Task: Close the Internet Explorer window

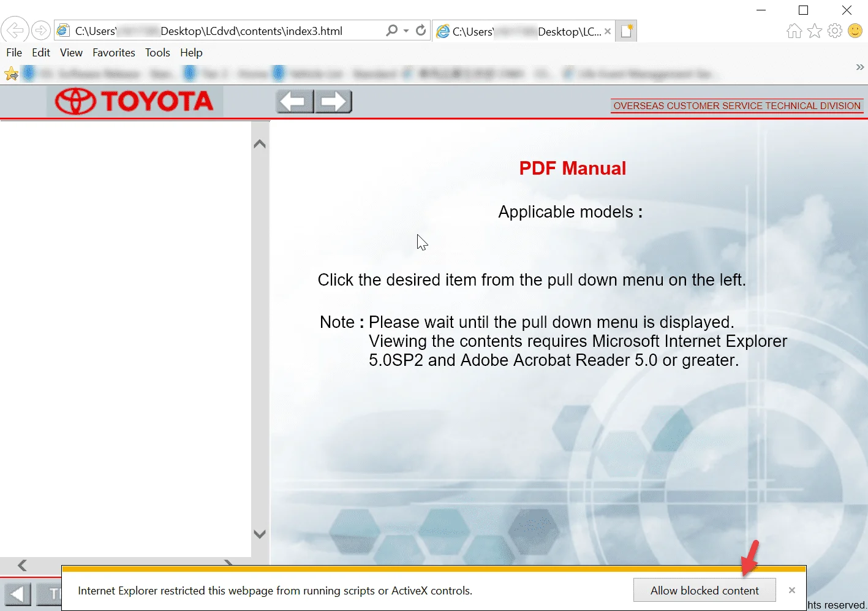Action: point(847,10)
